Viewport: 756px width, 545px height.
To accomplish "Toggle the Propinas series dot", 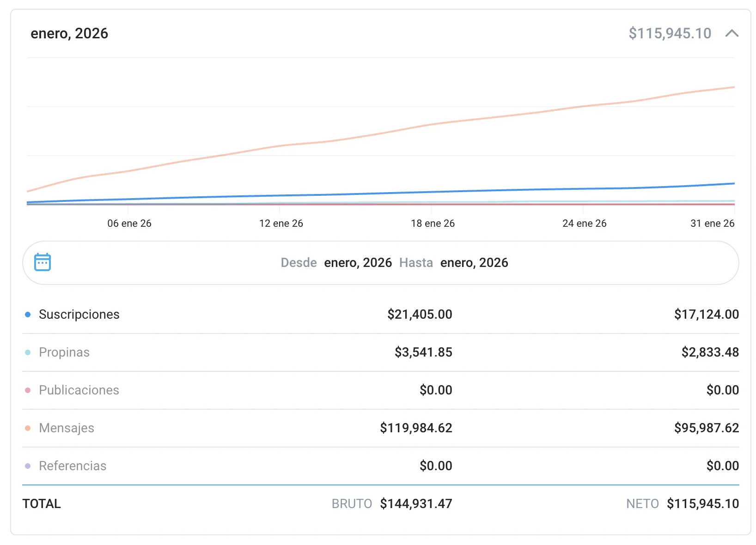I will (28, 352).
